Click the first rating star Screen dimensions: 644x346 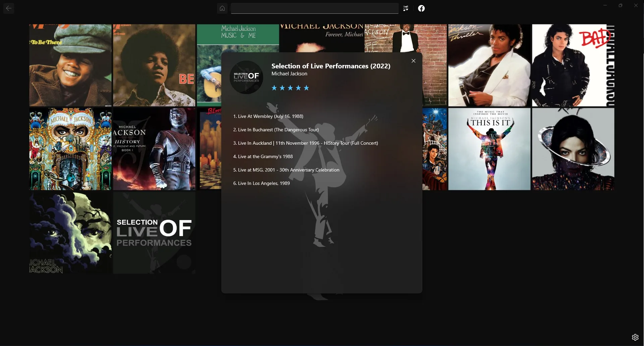(x=274, y=88)
